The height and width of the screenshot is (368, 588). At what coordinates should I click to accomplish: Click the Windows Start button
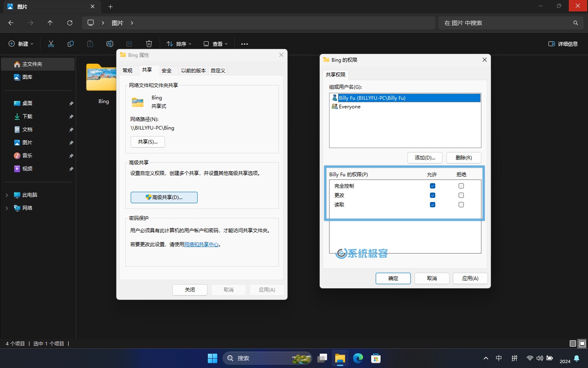coord(212,358)
